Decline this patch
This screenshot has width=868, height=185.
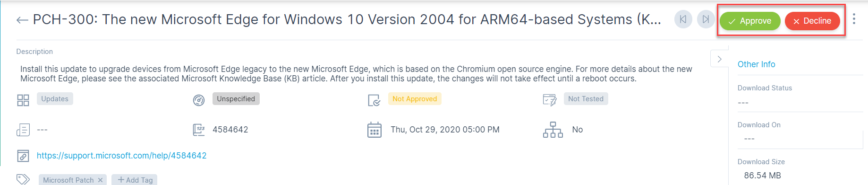point(812,21)
